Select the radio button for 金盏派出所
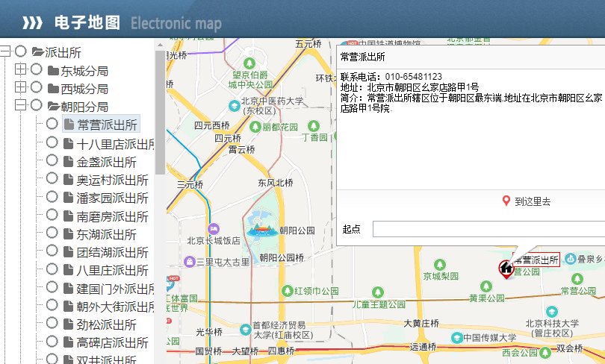This screenshot has width=605, height=364. [52, 160]
